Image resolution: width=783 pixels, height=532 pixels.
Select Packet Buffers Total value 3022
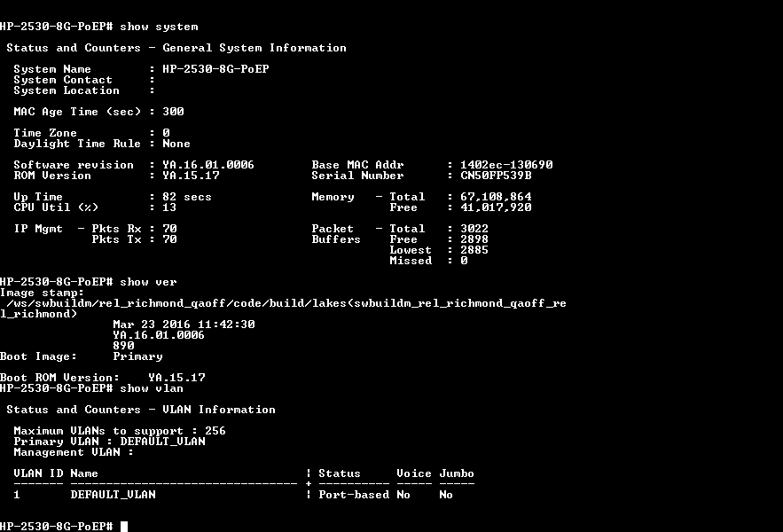pyautogui.click(x=474, y=229)
